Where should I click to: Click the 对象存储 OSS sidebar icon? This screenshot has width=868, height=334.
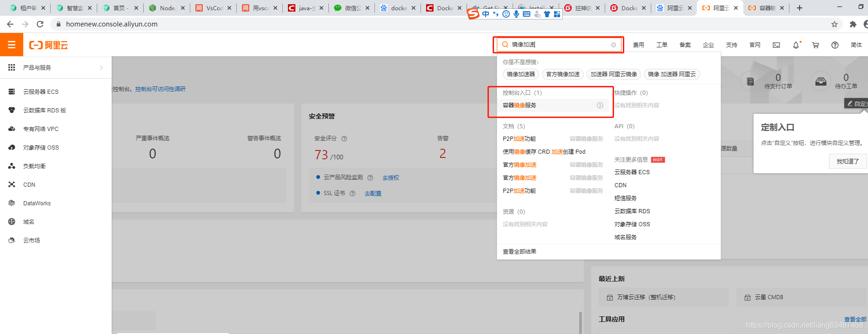click(12, 148)
